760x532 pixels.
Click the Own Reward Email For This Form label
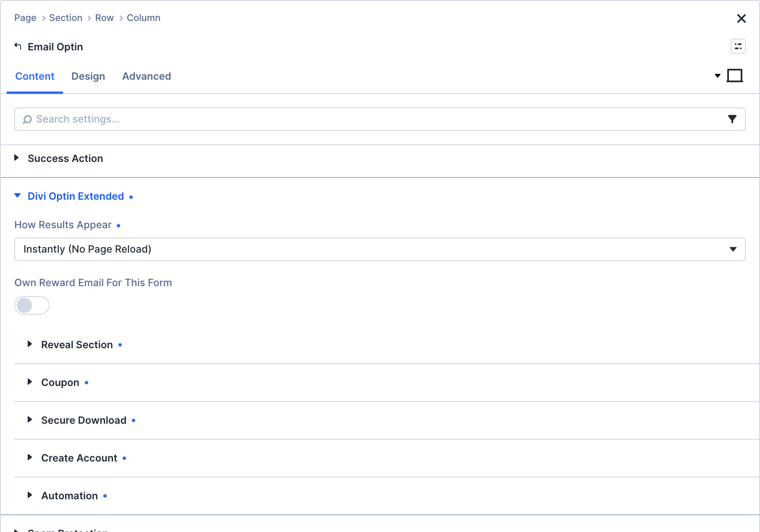tap(93, 283)
